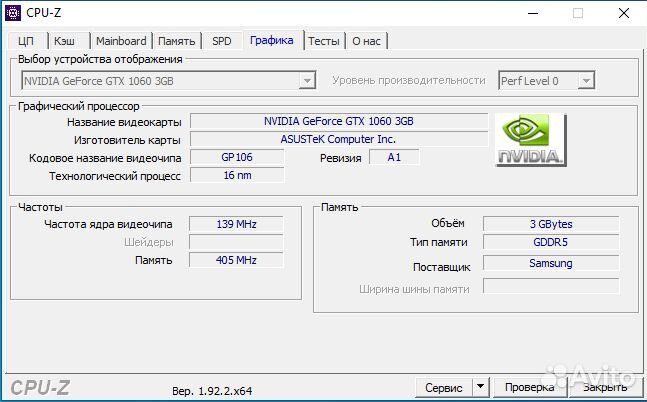Viewport: 647px width, 402px height.
Task: Click the version text Вер. 1.92.2.x64
Action: [x=212, y=391]
